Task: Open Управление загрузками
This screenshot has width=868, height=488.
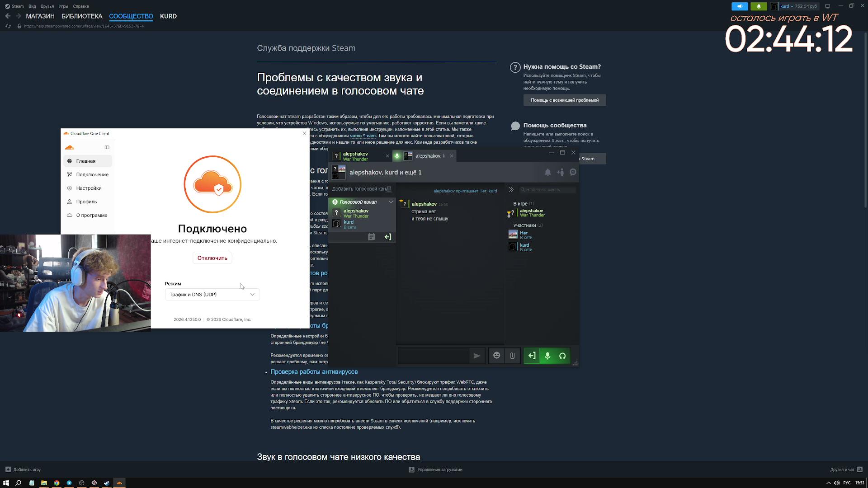Action: click(435, 469)
